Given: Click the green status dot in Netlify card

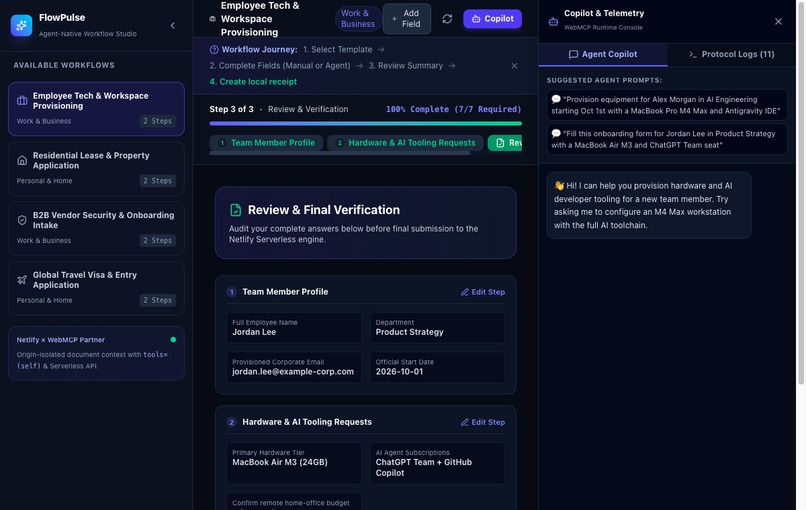Looking at the screenshot, I should pyautogui.click(x=173, y=339).
